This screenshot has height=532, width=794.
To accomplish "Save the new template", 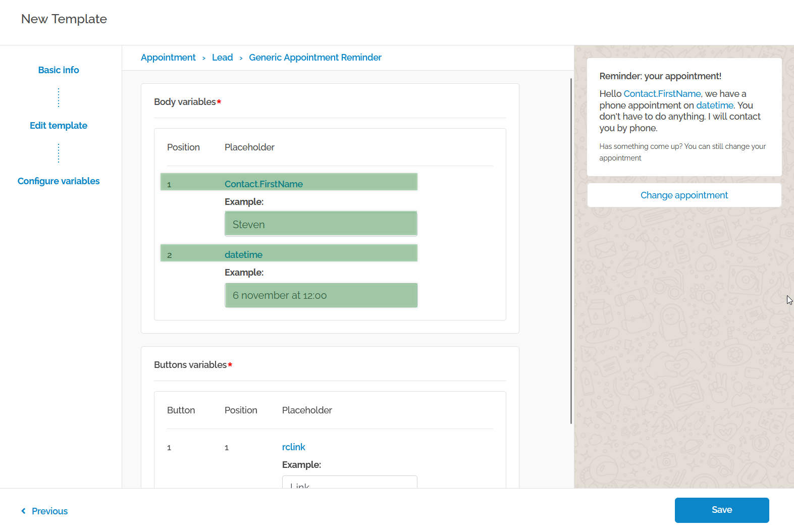I will (722, 510).
